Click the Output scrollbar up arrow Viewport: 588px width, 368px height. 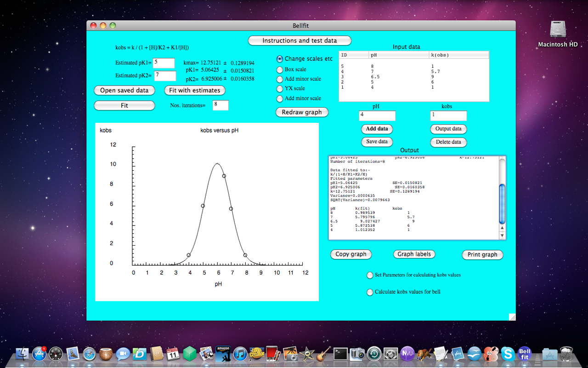[502, 228]
